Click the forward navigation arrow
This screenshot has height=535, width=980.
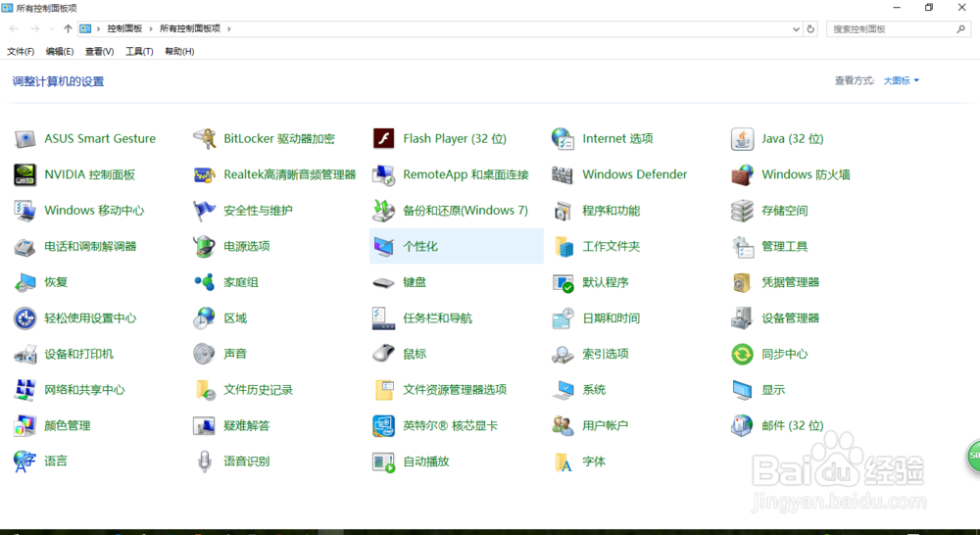35,28
